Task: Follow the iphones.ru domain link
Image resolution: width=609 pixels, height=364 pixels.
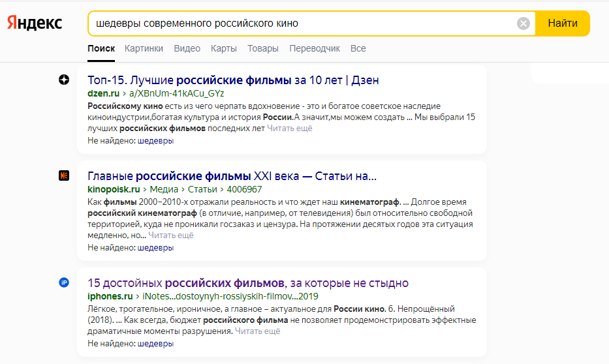Action: pyautogui.click(x=110, y=296)
